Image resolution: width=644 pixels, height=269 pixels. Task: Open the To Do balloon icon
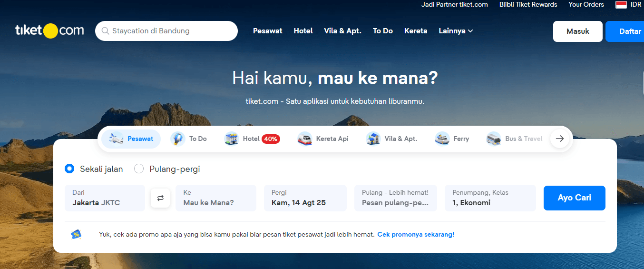click(x=178, y=139)
